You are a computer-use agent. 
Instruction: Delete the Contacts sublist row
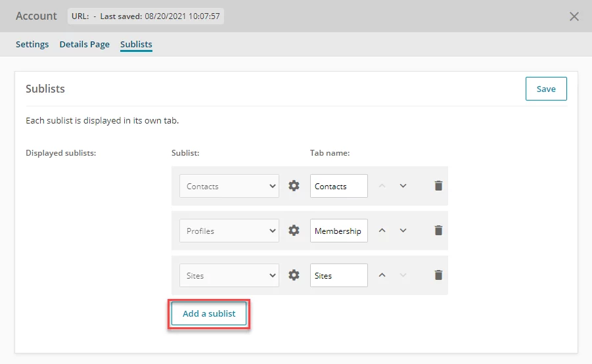pyautogui.click(x=438, y=186)
